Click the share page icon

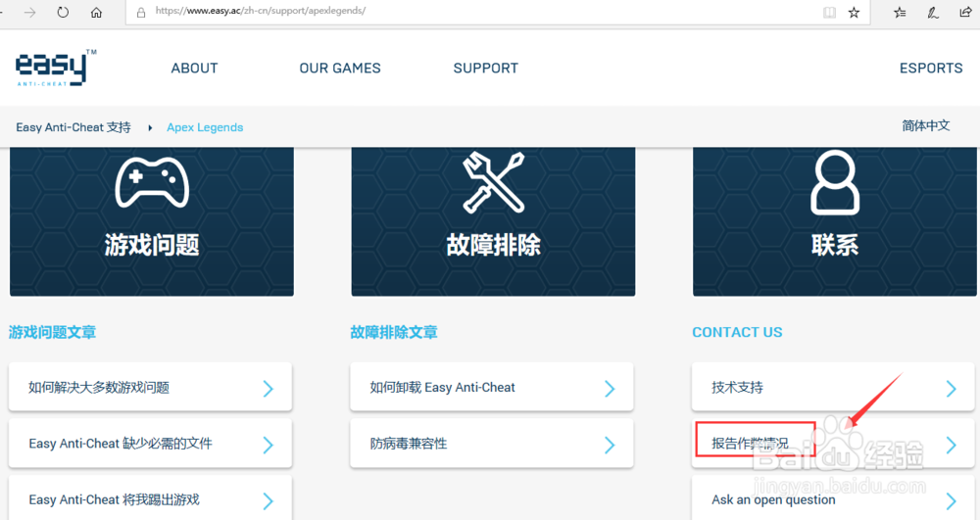point(965,12)
